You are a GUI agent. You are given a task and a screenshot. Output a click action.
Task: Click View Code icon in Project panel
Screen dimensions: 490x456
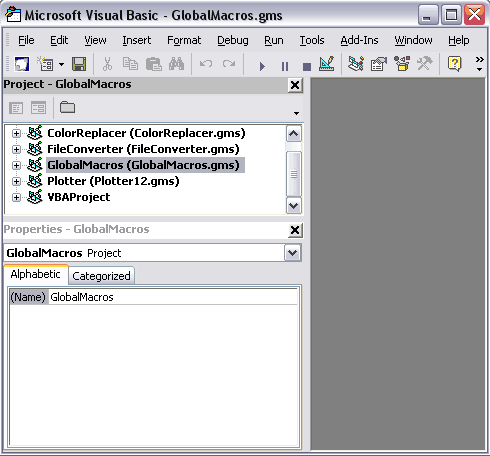(16, 108)
